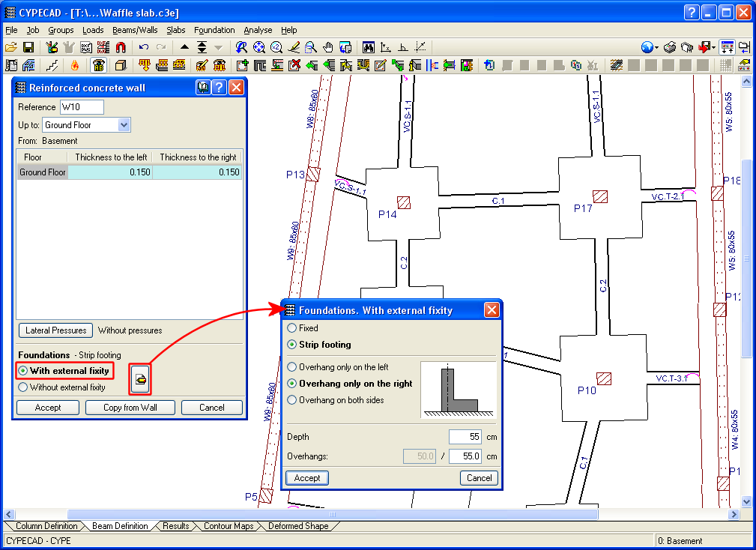Click Accept in Reinforced concrete wall dialog
Image resolution: width=756 pixels, height=550 pixels.
click(48, 408)
